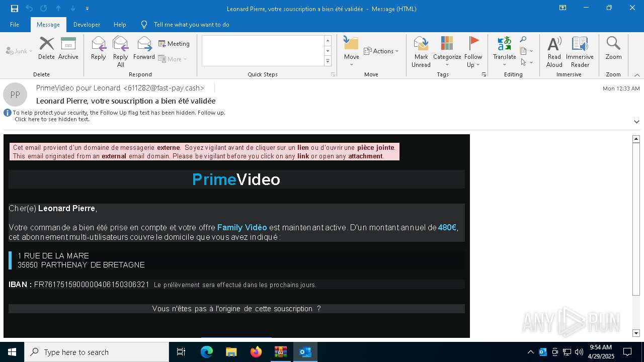Image resolution: width=644 pixels, height=362 pixels.
Task: Reply to the sender
Action: 99,49
